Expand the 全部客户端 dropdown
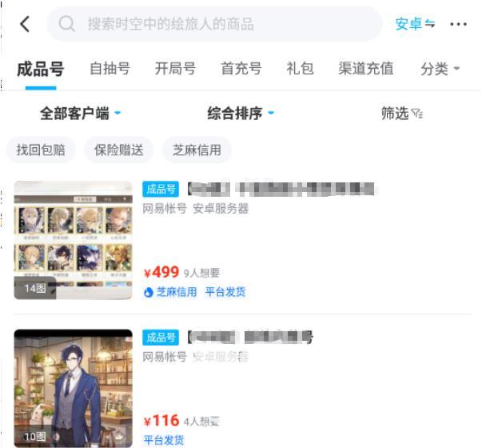The image size is (482, 448). pos(81,114)
